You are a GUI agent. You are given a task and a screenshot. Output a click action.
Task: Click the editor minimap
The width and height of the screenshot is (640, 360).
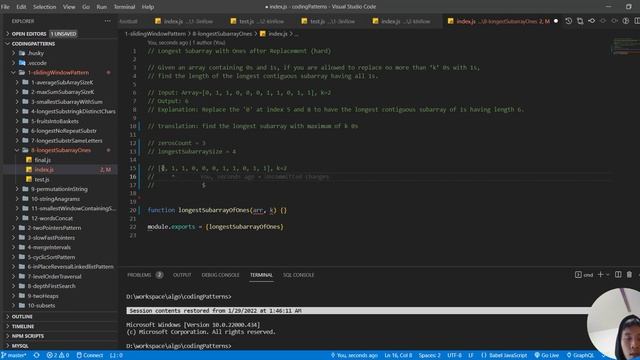point(625,46)
